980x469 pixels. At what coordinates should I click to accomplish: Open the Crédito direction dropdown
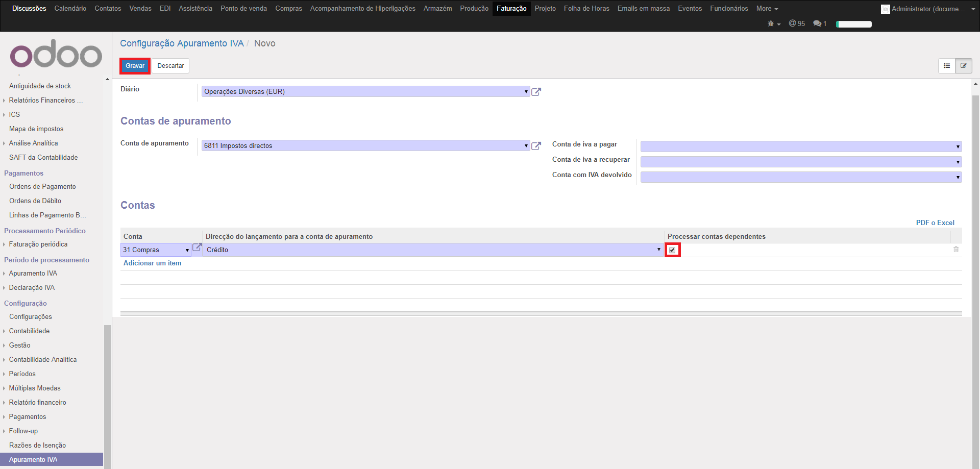pyautogui.click(x=433, y=250)
